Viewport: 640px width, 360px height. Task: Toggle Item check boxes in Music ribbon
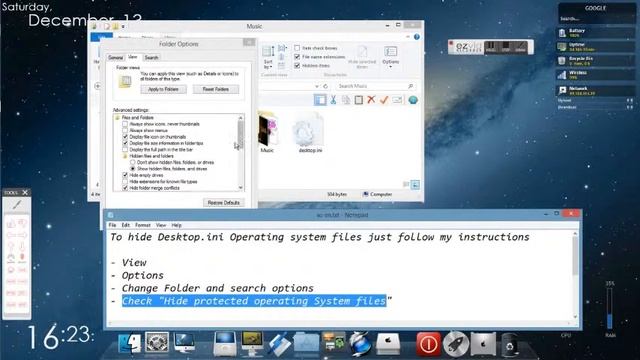pyautogui.click(x=297, y=48)
